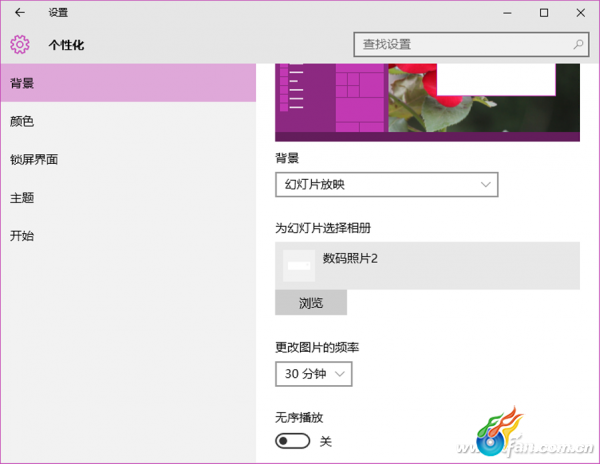Open the 幻灯片放映 background dropdown

click(386, 185)
